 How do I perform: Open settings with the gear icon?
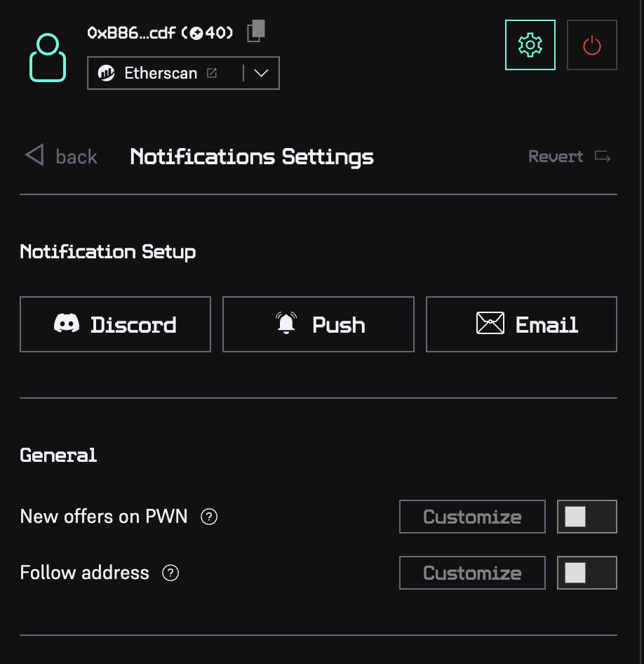coord(530,45)
